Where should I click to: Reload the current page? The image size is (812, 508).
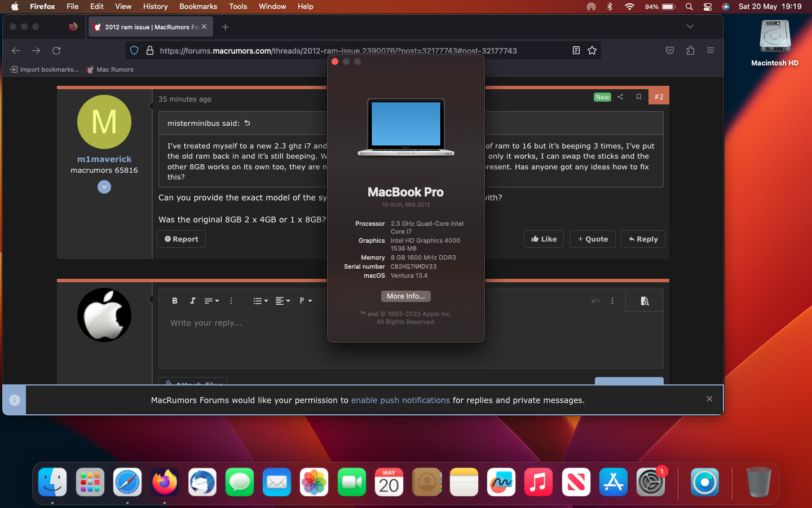click(x=56, y=51)
